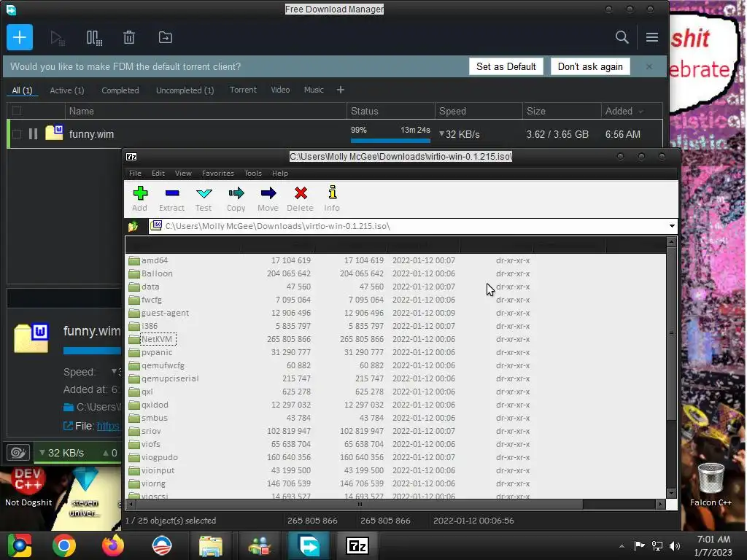This screenshot has width=747, height=560.
Task: Switch to the Video tab
Action: 280,90
